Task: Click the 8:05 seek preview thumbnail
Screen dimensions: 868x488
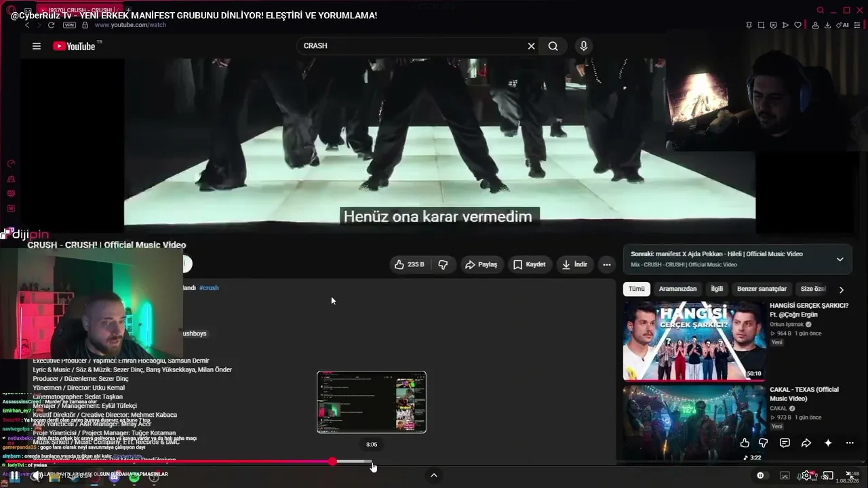Action: (x=372, y=402)
